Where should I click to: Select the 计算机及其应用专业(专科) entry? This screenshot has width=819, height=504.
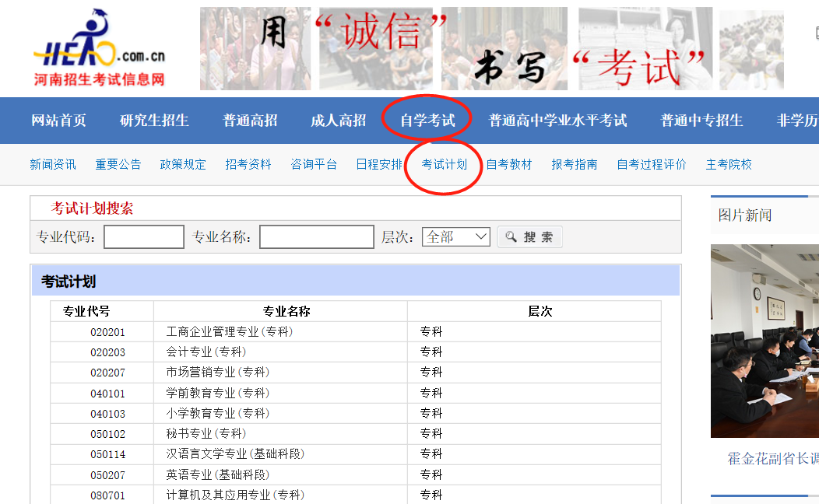tap(235, 495)
